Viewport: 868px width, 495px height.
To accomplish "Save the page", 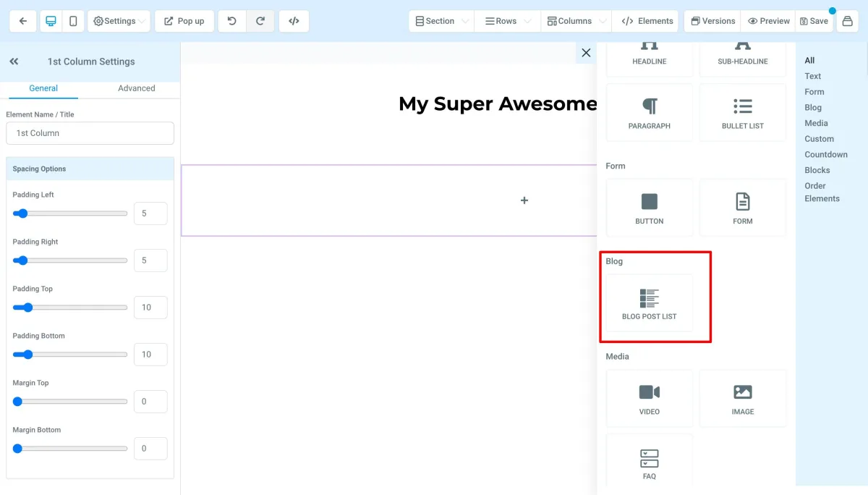I will point(814,21).
